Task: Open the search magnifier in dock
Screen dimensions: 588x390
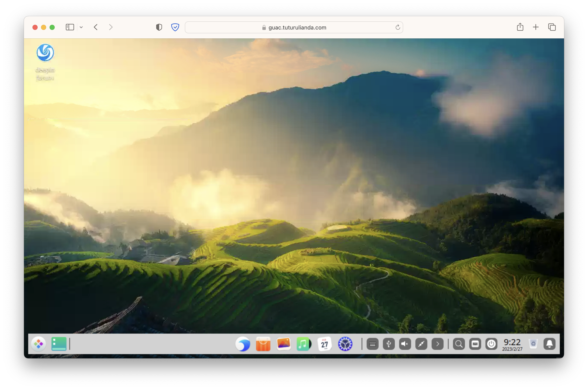Action: [x=459, y=344]
